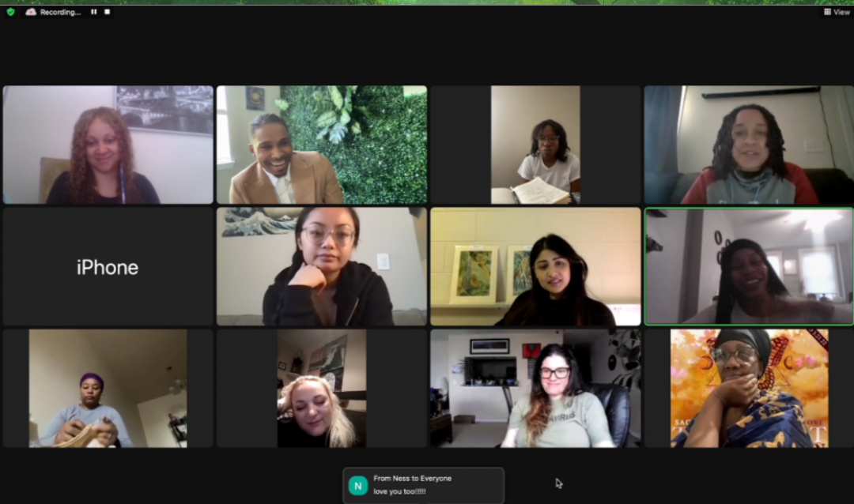Select the purple-beanie crocheting participant tile

[108, 388]
